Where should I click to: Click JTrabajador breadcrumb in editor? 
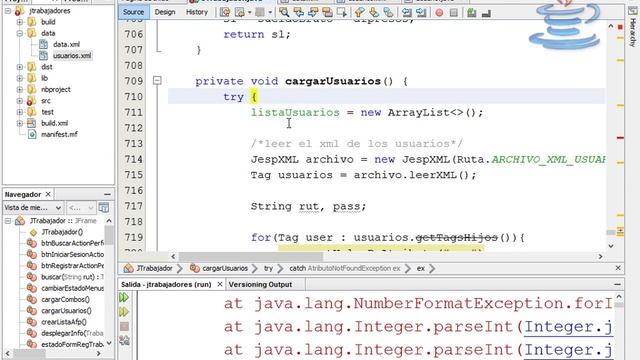pyautogui.click(x=154, y=269)
